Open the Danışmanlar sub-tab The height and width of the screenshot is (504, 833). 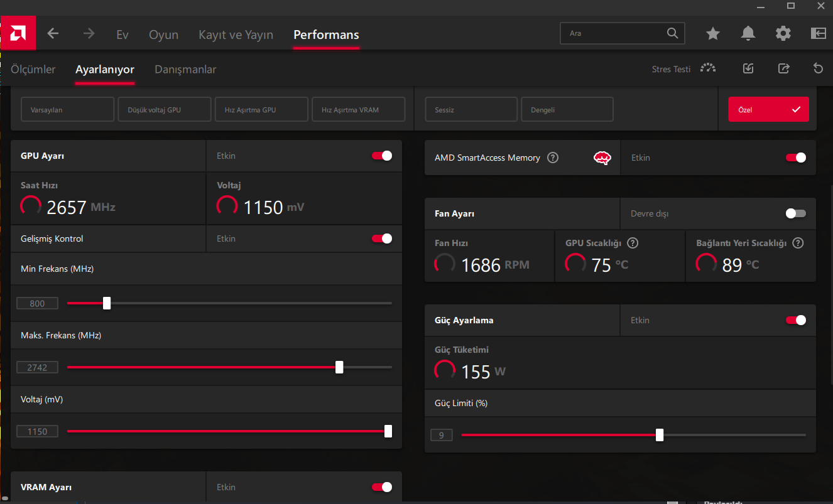pyautogui.click(x=185, y=69)
